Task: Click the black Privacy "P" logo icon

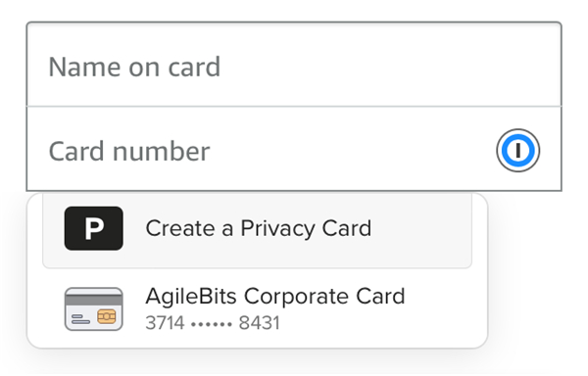Action: 94,228
